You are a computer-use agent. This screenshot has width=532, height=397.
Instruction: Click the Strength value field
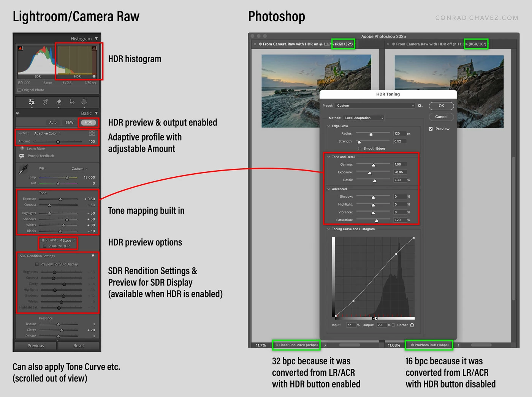(400, 141)
